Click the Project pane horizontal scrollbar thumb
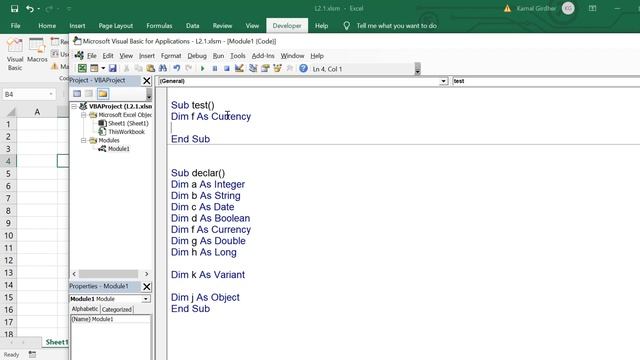The image size is (640, 360). coord(108,274)
